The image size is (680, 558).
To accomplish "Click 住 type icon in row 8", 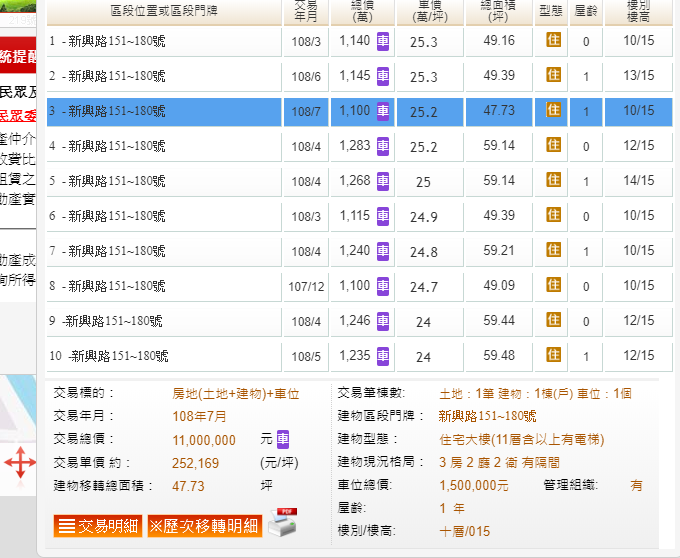I will click(553, 285).
